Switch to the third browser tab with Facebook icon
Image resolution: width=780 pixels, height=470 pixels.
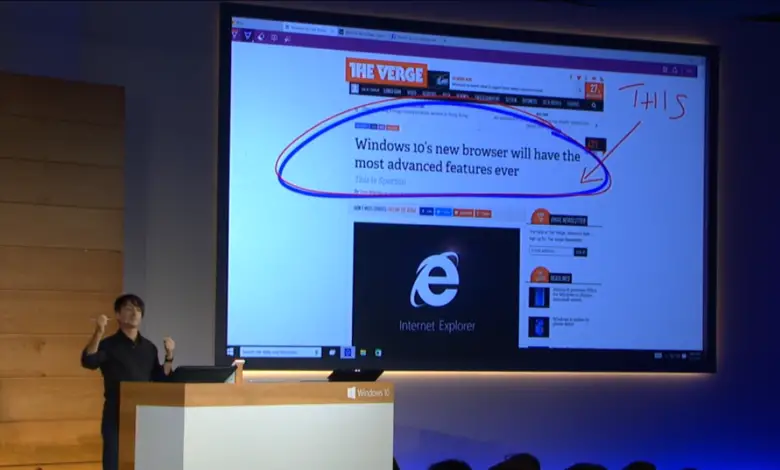click(415, 37)
